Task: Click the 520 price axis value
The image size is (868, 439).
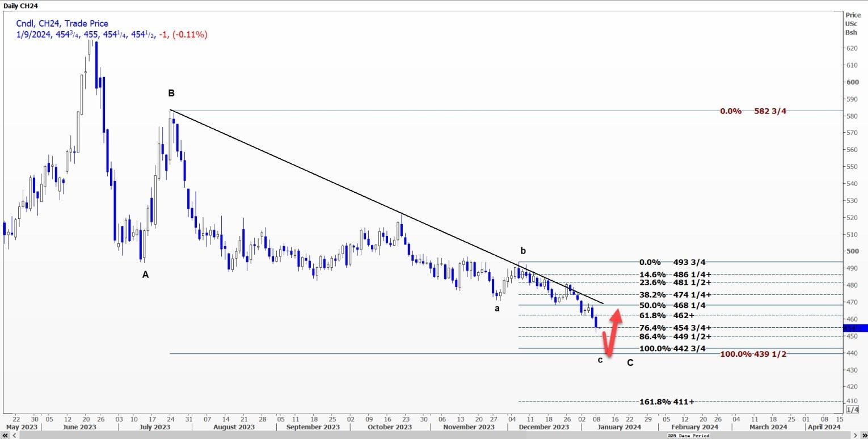Action: 852,217
